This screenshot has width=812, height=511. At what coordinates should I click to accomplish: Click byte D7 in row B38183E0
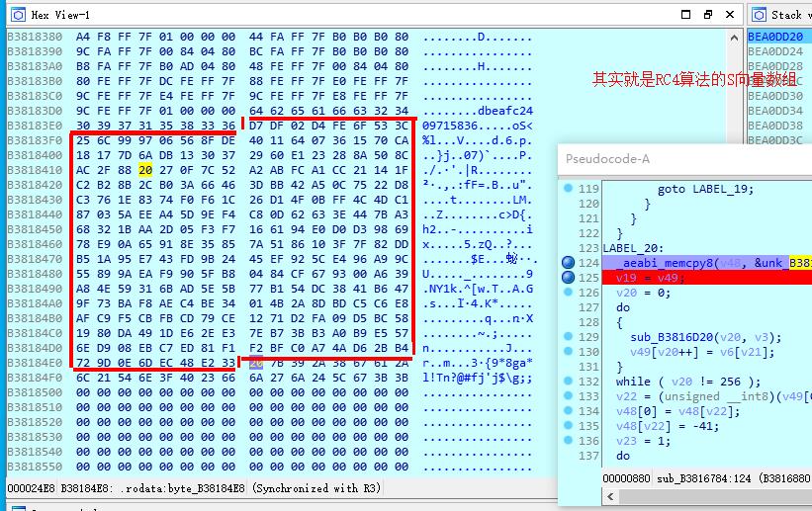coord(256,126)
